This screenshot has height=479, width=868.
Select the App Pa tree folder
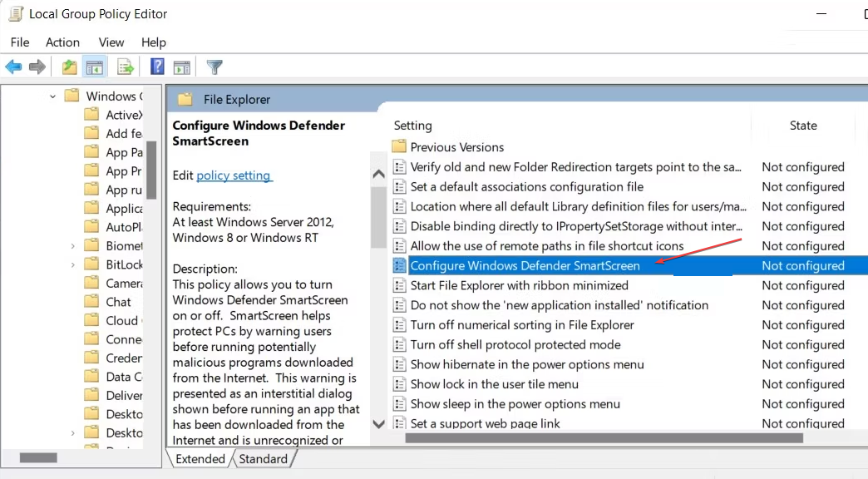124,152
